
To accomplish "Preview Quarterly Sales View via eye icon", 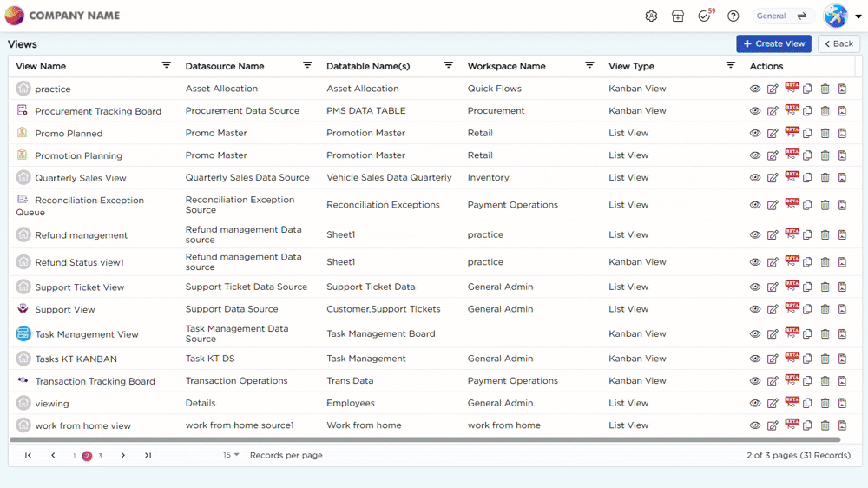I will point(755,177).
